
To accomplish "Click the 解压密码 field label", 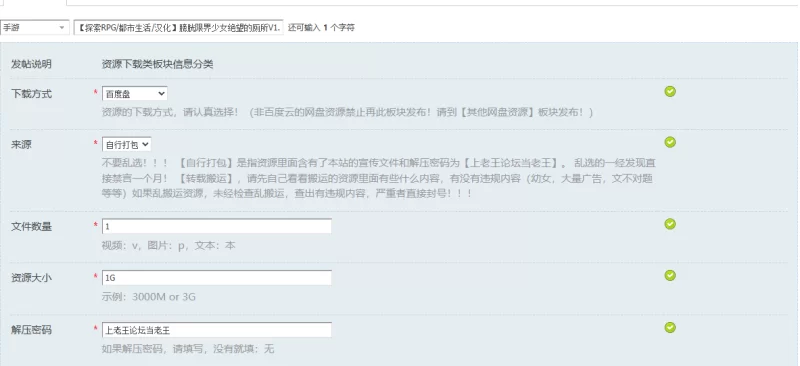I will click(32, 330).
